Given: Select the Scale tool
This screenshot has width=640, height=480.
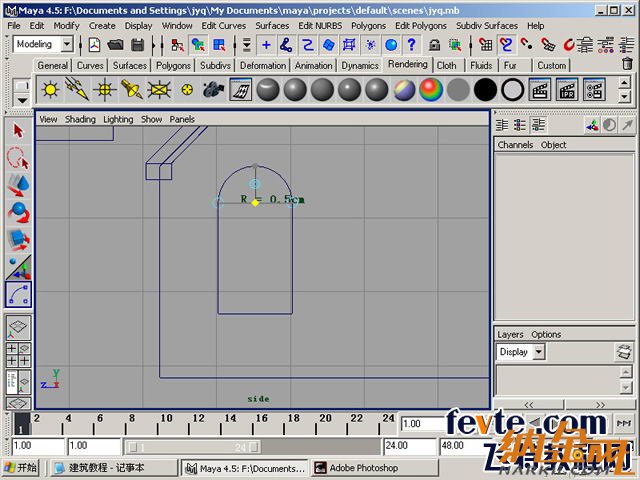Looking at the screenshot, I should [x=18, y=240].
